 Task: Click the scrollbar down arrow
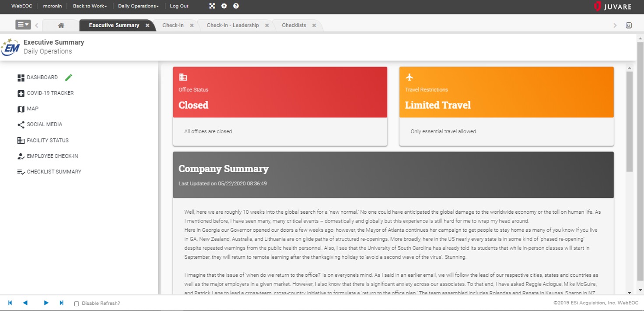click(630, 292)
